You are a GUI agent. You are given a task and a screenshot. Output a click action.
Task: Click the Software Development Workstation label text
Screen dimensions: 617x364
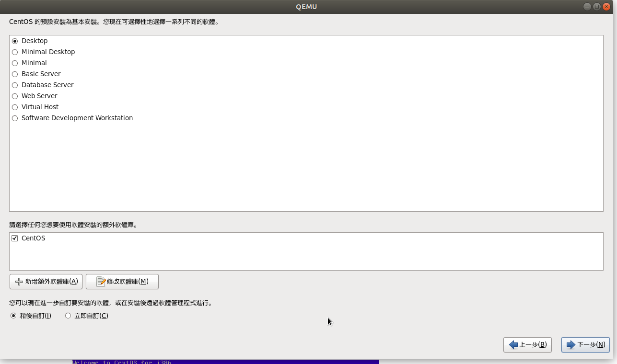[77, 118]
